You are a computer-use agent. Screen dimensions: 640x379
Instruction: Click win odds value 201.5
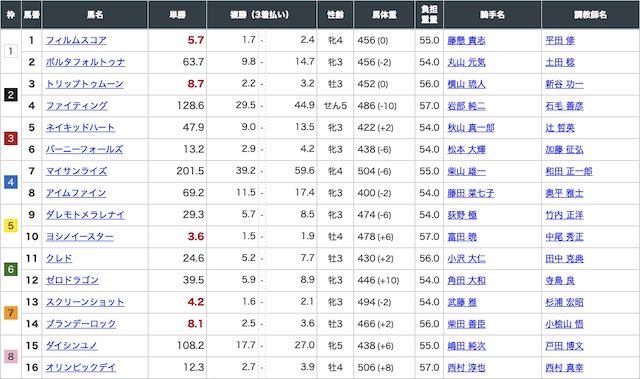pos(190,171)
